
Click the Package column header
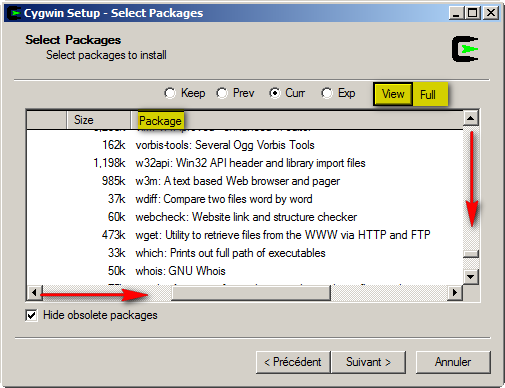[x=160, y=120]
